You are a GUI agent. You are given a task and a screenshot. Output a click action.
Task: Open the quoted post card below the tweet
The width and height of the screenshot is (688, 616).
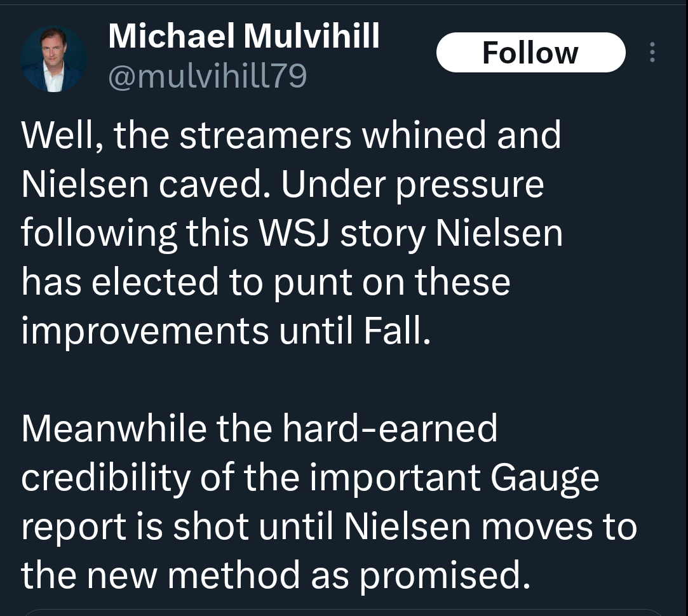pos(343,612)
